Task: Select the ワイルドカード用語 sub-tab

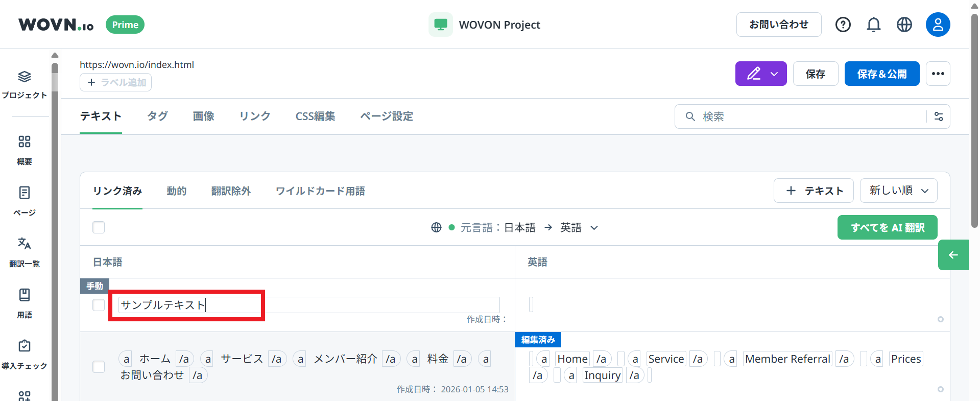Action: (320, 191)
